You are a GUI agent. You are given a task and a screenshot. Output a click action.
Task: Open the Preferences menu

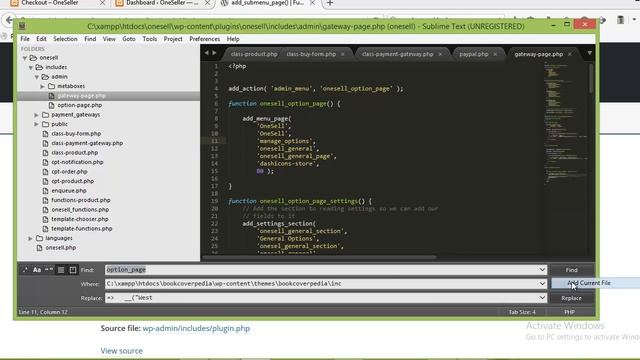pos(204,39)
